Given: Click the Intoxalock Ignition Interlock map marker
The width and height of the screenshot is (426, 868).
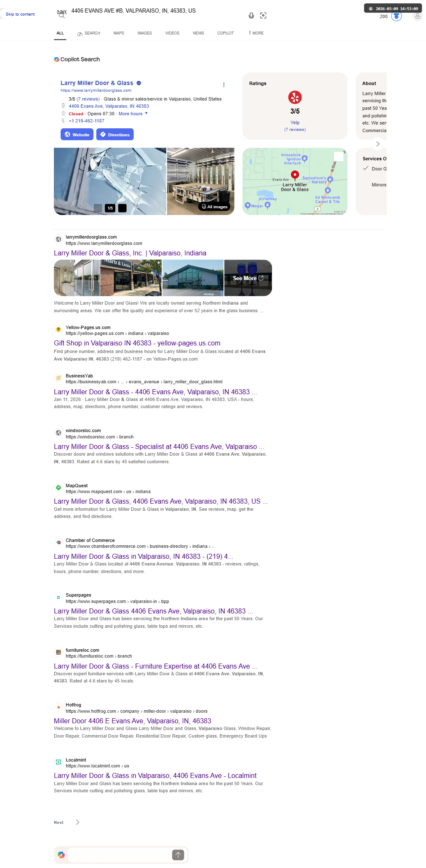Looking at the screenshot, I should [305, 159].
